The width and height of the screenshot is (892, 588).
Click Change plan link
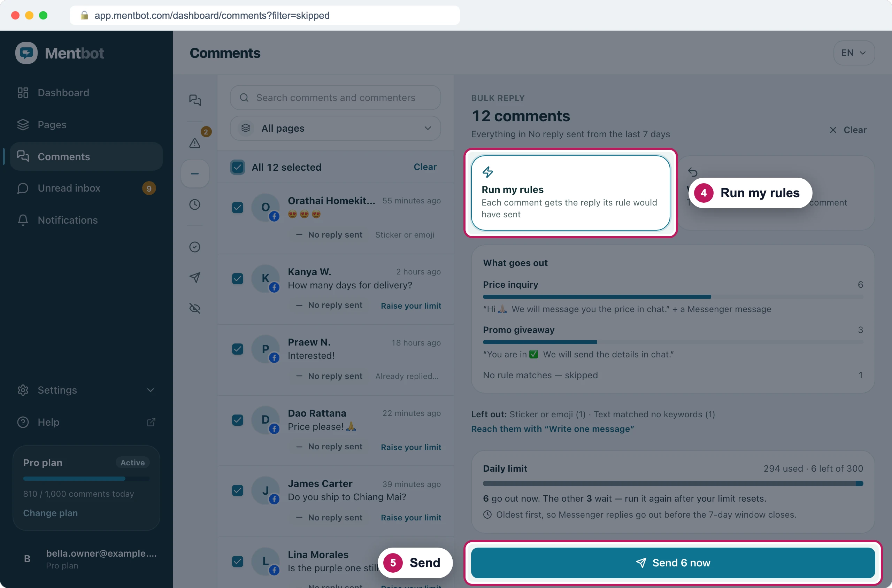coord(50,513)
